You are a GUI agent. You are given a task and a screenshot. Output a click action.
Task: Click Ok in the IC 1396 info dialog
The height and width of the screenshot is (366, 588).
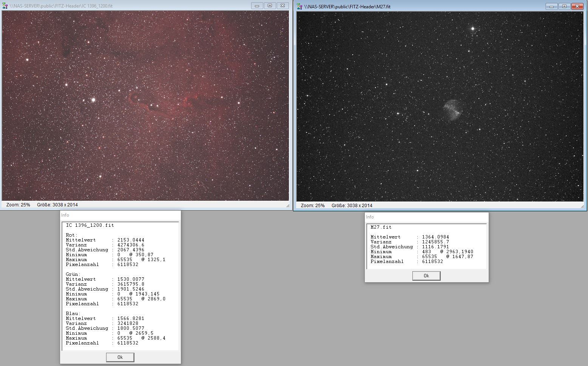tap(120, 357)
